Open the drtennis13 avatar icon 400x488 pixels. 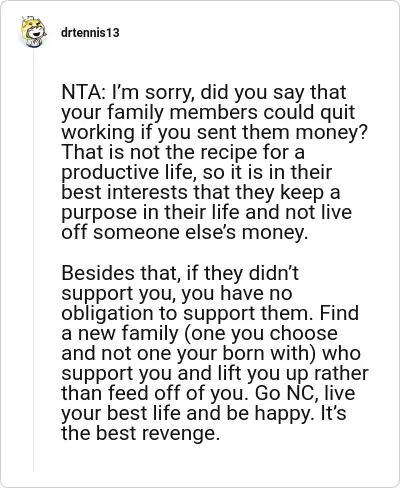(x=33, y=32)
